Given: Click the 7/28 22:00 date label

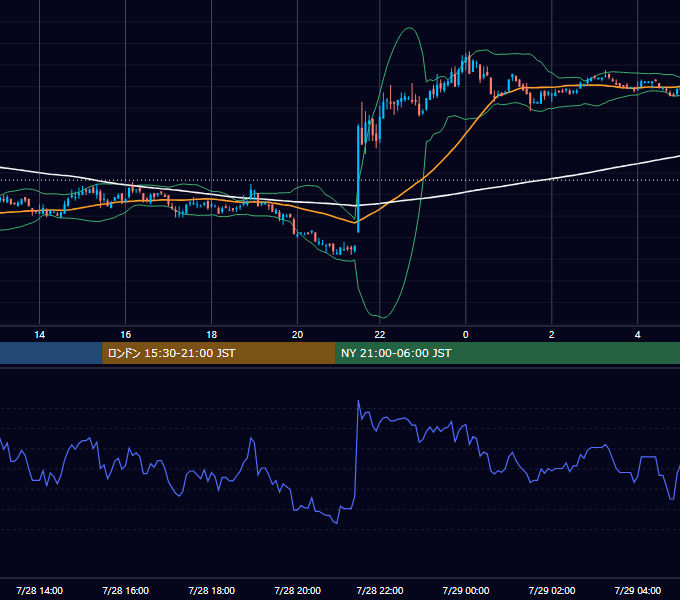Looking at the screenshot, I should (x=380, y=590).
